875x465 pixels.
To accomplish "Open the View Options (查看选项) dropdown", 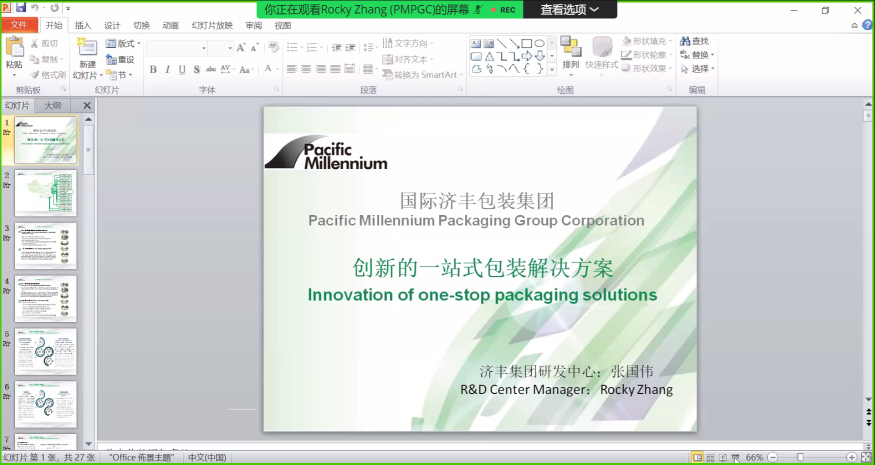I will tap(570, 9).
